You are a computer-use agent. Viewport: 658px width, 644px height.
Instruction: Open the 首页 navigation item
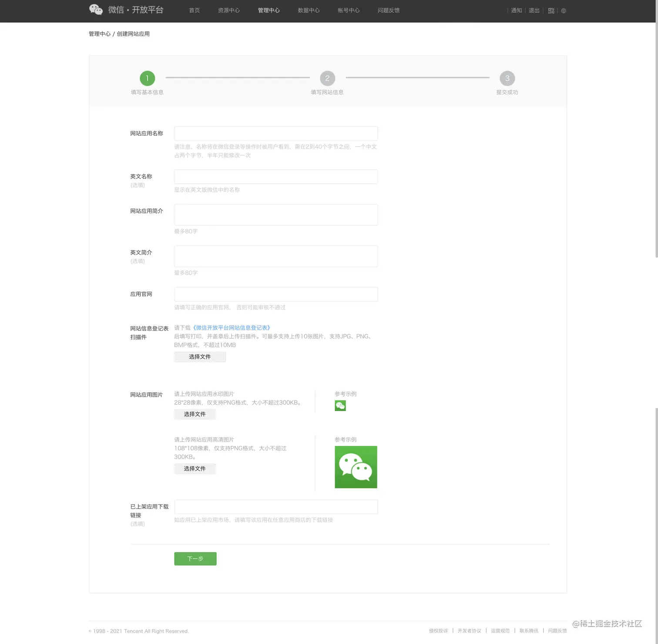tap(194, 10)
